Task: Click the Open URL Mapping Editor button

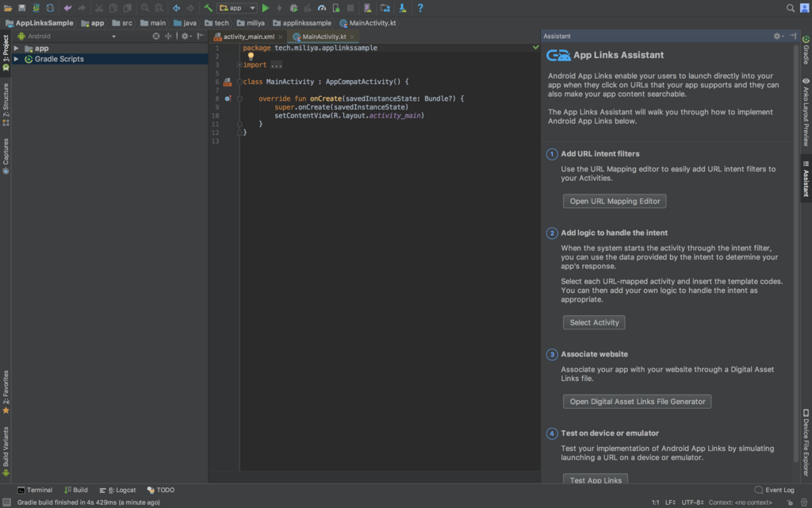Action: click(615, 202)
